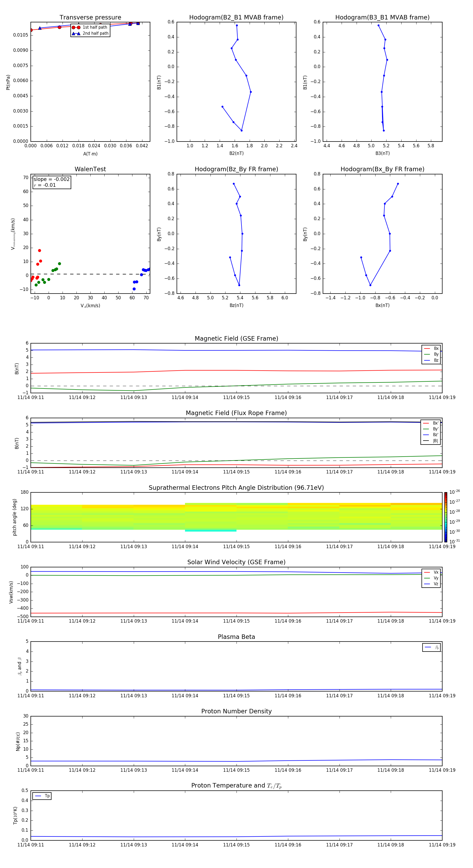Click the 'Magnetic Field (Flux Rope Frame)' title
The width and height of the screenshot is (473, 868).
236,413
